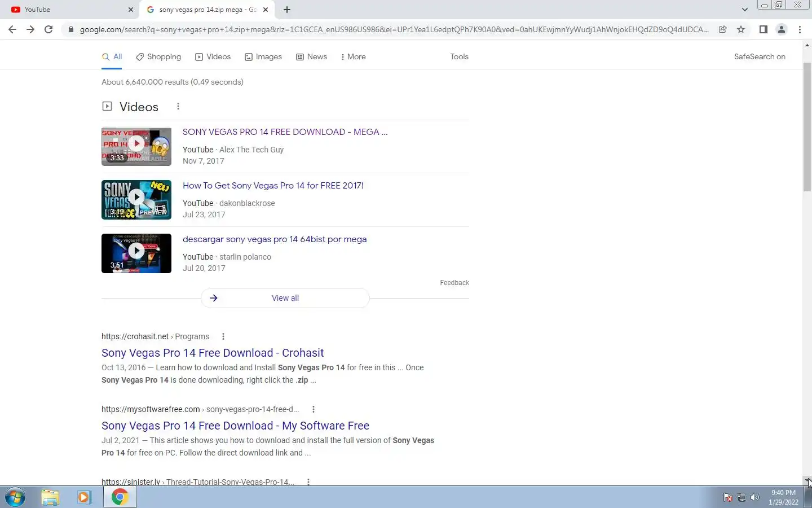Open the Action Center flag tray icon
This screenshot has width=812, height=508.
[x=728, y=498]
